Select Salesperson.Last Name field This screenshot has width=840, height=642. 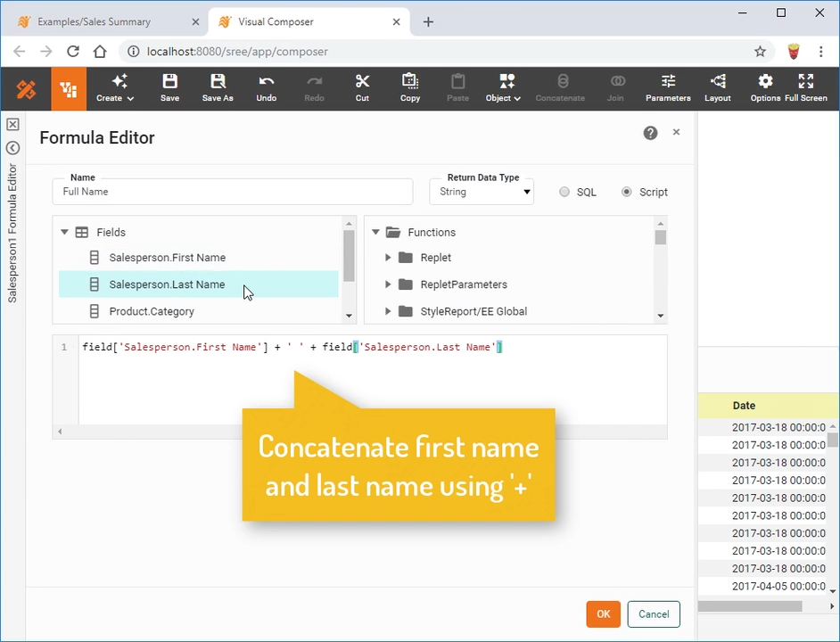199,284
